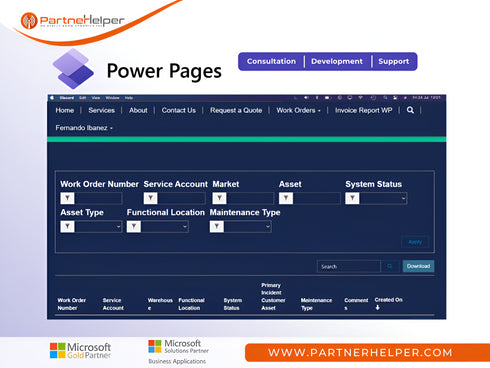Open the Services nav item

click(102, 110)
